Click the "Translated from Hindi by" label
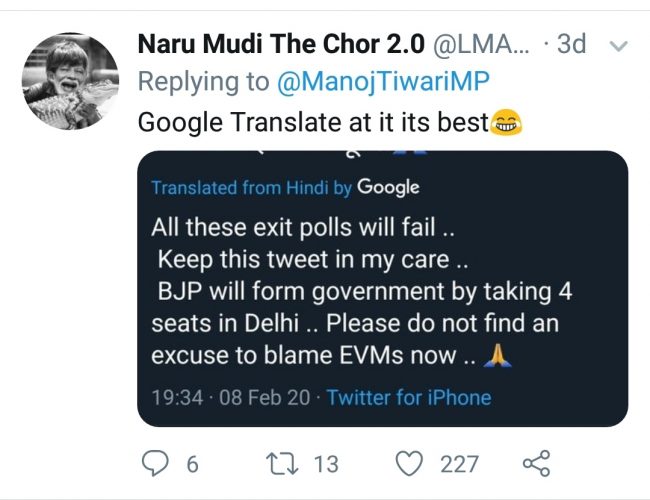The image size is (650, 500). (x=250, y=188)
